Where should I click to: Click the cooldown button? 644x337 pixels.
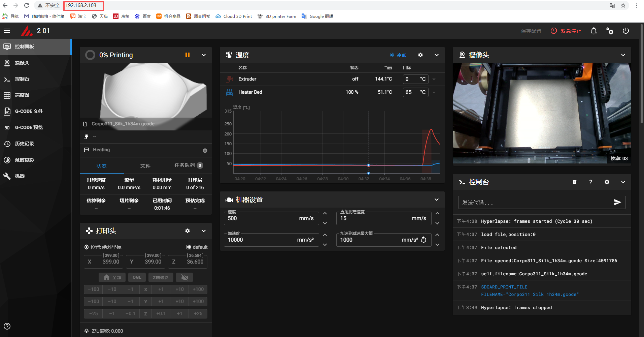click(x=398, y=55)
